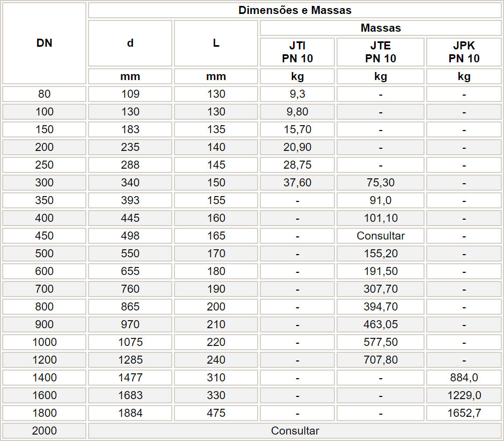Click the d value '655'
This screenshot has width=504, height=441.
[x=130, y=271]
